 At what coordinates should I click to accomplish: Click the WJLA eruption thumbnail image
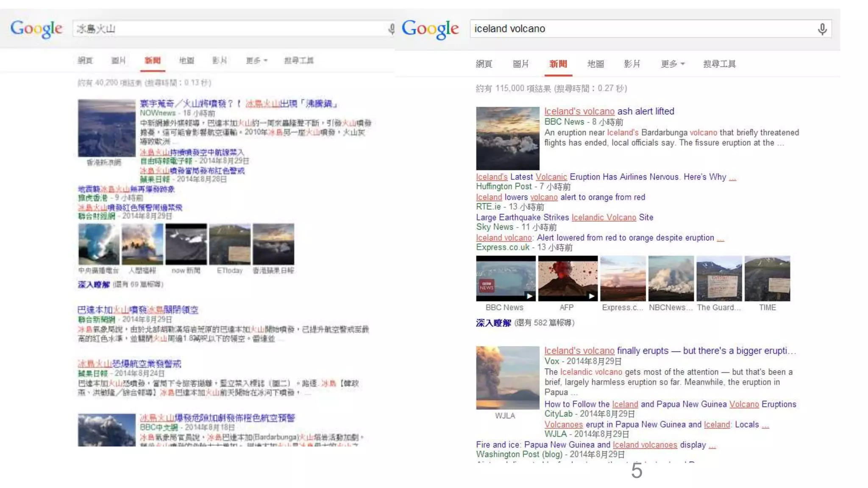click(x=507, y=377)
